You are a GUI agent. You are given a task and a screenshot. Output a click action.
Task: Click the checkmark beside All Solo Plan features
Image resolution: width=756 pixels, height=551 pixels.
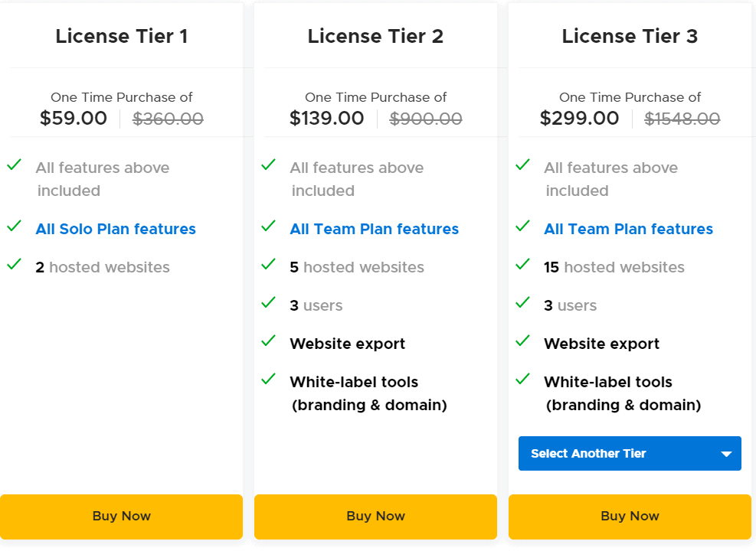pos(14,226)
